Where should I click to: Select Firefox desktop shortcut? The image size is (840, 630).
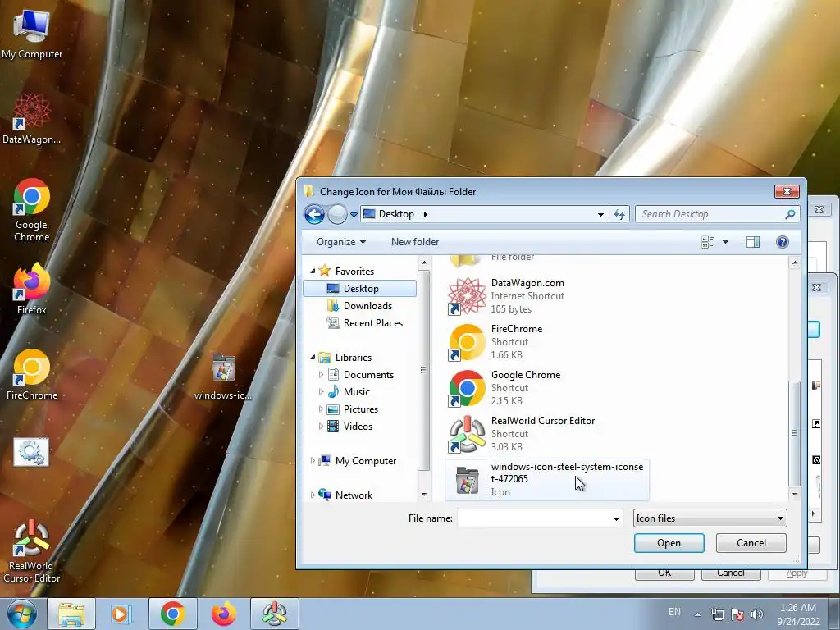(x=32, y=290)
